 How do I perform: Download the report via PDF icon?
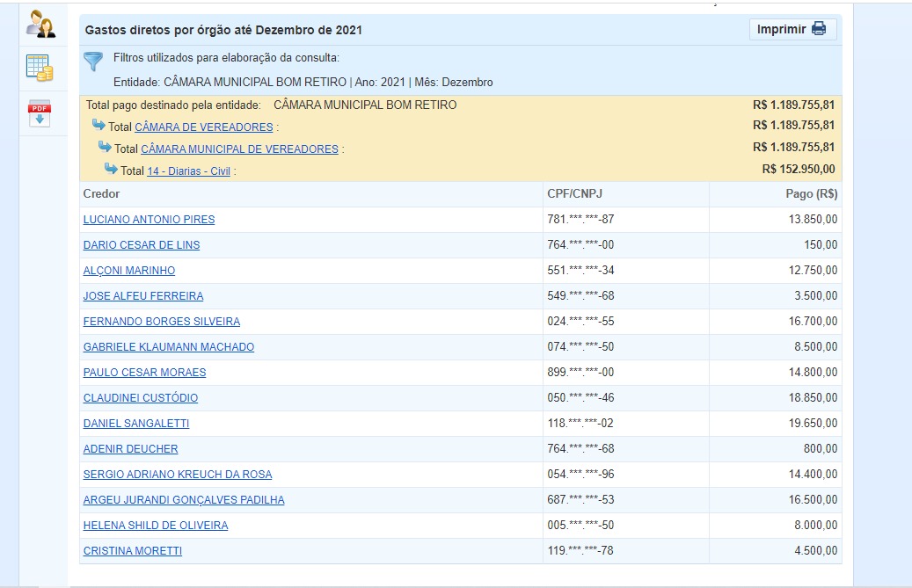pyautogui.click(x=40, y=113)
